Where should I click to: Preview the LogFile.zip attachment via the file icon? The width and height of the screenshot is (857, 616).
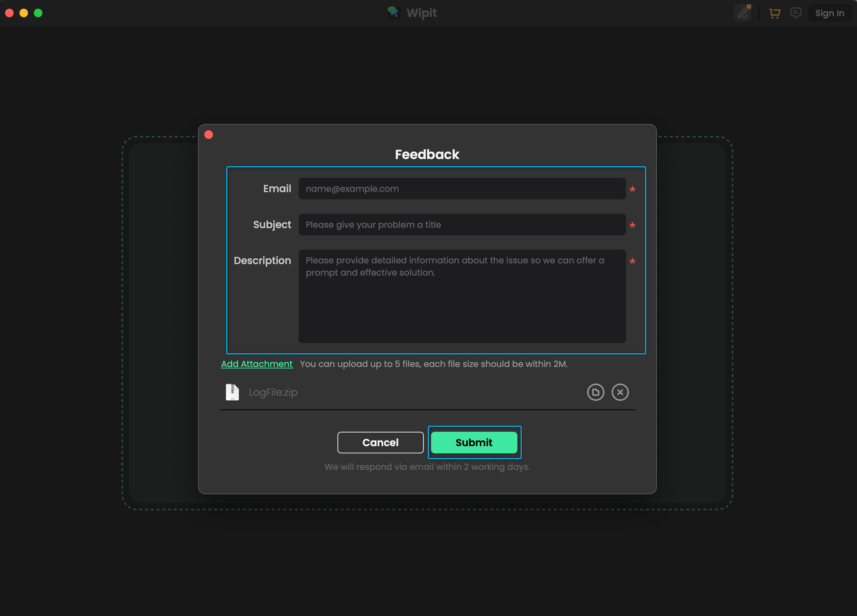click(595, 392)
